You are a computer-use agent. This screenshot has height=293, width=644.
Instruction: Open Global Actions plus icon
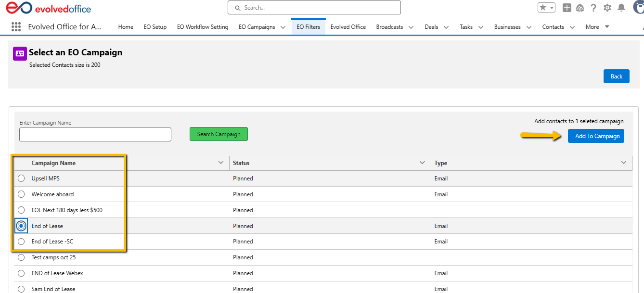[567, 8]
